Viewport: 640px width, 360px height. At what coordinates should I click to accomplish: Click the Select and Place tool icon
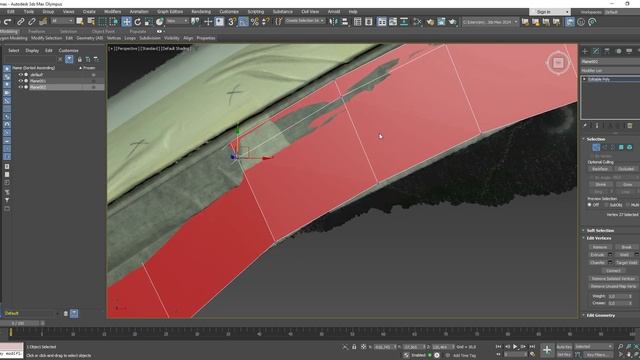(160, 22)
